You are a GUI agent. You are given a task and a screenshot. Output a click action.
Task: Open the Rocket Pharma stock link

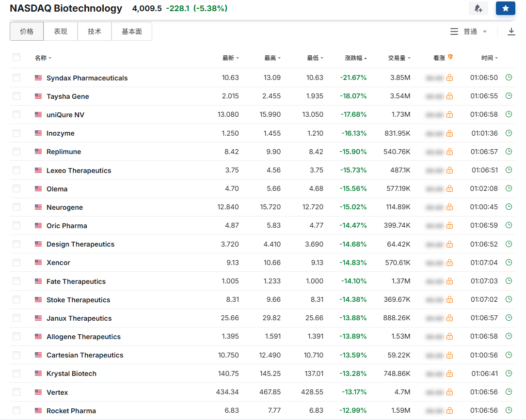(71, 411)
